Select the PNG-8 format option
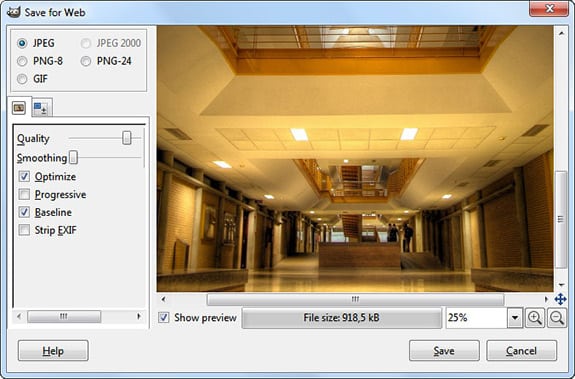This screenshot has width=575, height=379. pos(22,61)
